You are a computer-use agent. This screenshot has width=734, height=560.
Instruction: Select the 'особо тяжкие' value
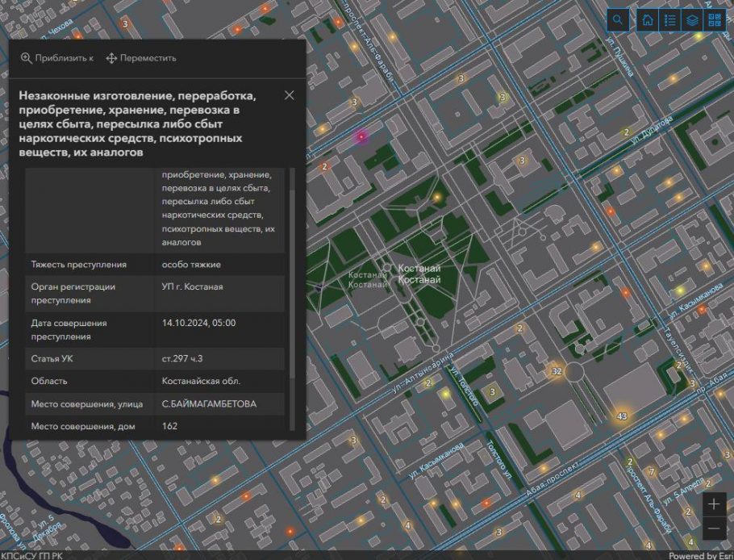point(191,265)
